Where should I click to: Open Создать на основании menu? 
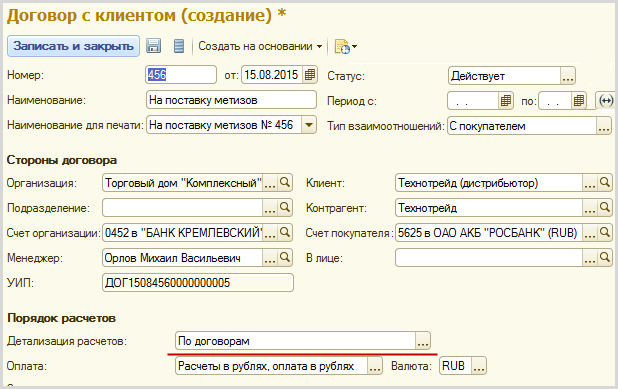(260, 46)
